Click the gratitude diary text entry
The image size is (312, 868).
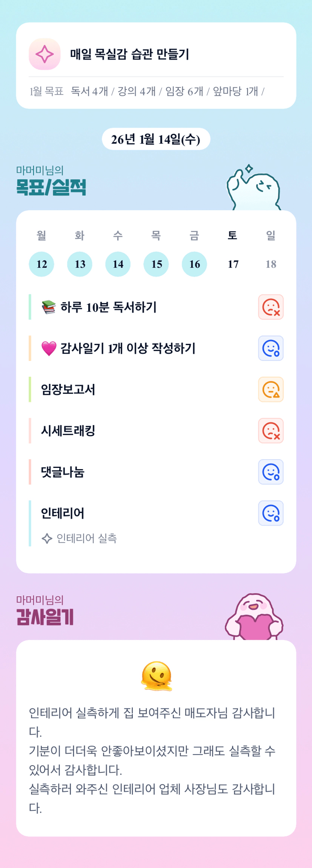(x=152, y=760)
